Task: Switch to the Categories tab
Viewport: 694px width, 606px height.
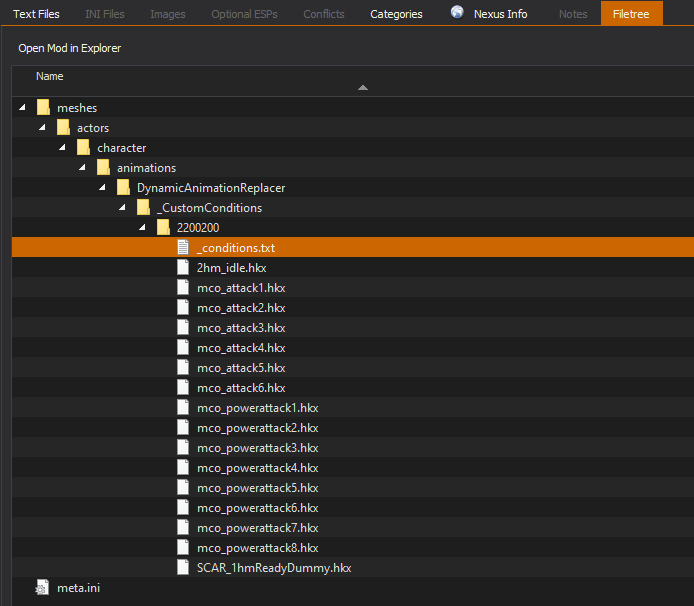Action: pyautogui.click(x=396, y=14)
